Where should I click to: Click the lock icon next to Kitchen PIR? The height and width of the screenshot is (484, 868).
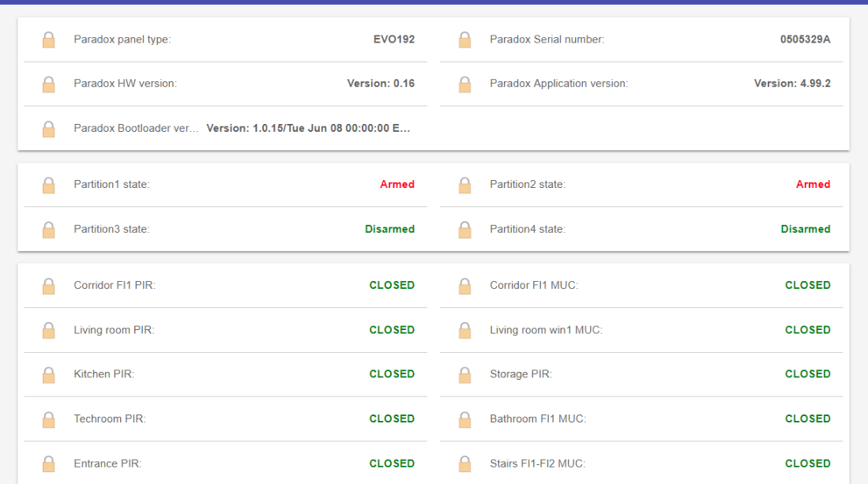pyautogui.click(x=48, y=374)
